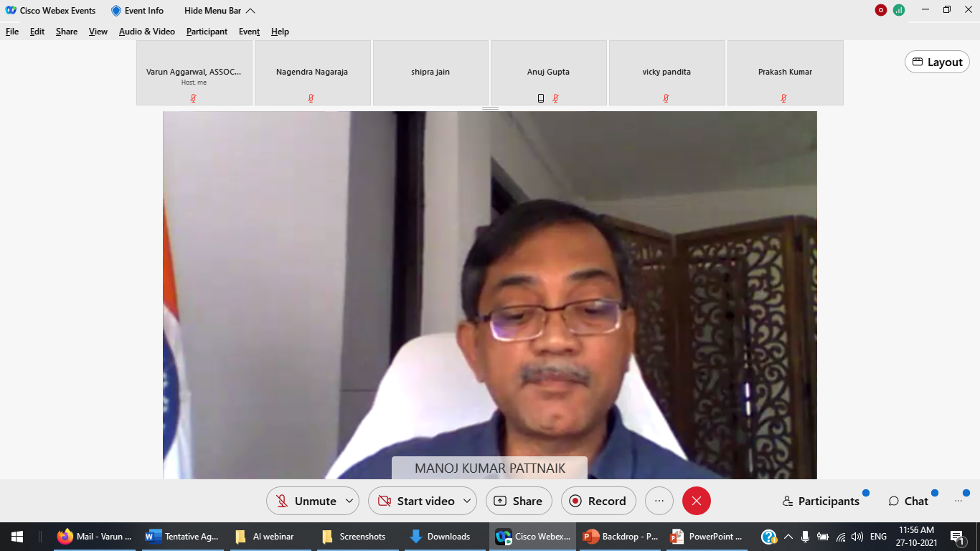980x551 pixels.
Task: Open the Participant menu
Action: tap(207, 32)
